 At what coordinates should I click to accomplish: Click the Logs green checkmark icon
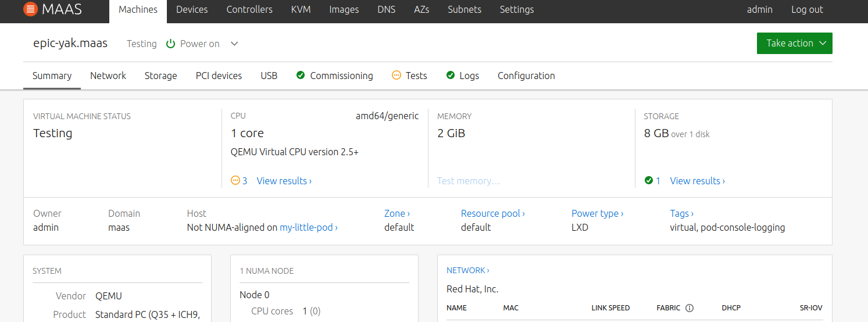(450, 76)
